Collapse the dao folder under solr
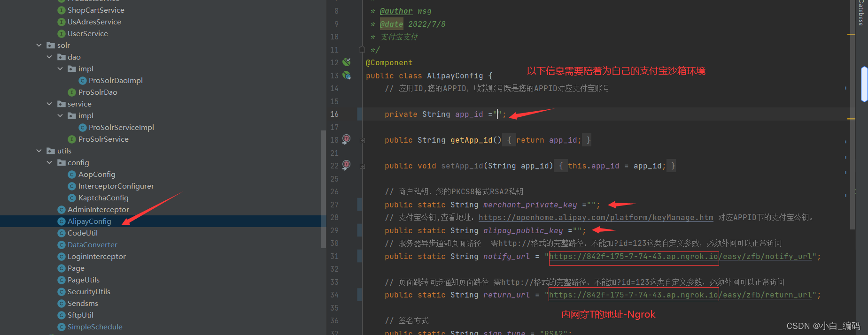The width and height of the screenshot is (868, 335). (49, 57)
